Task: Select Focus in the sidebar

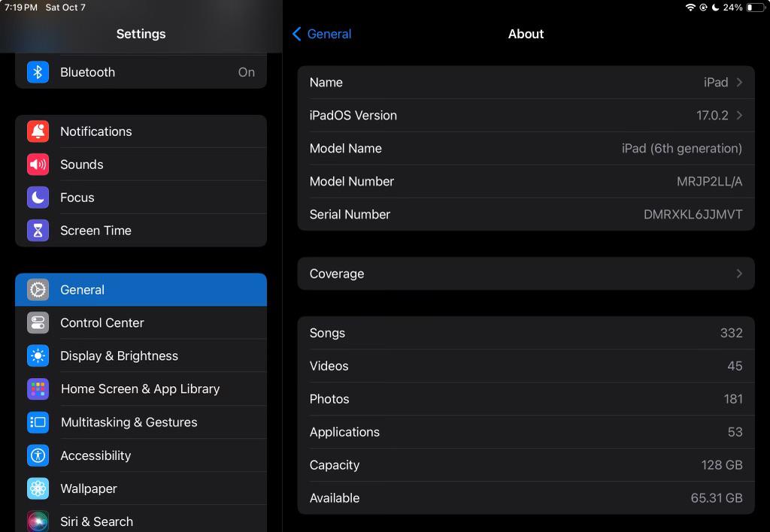Action: (141, 198)
